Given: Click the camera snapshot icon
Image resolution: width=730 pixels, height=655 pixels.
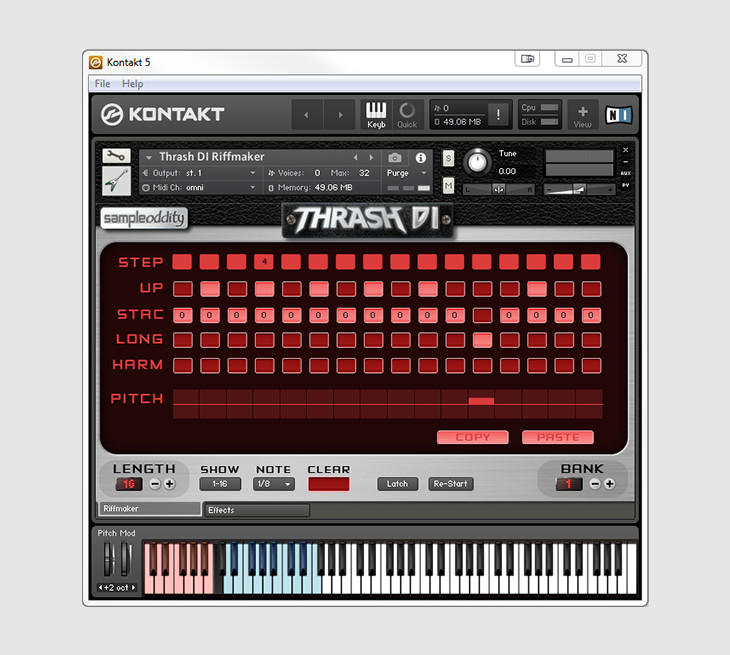Looking at the screenshot, I should [395, 158].
